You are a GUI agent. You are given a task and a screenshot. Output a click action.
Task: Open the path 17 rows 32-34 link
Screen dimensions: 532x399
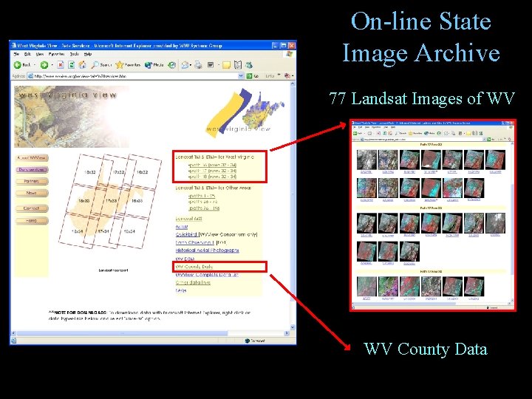(212, 171)
